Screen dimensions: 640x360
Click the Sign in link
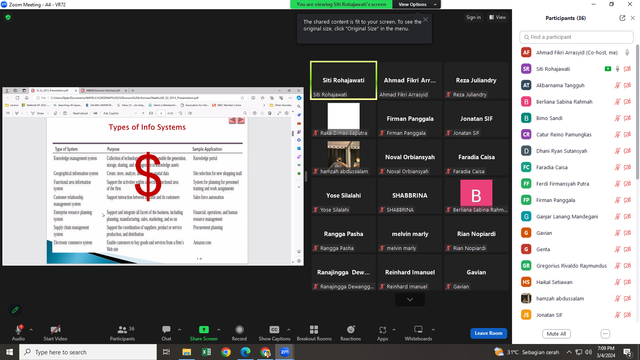(x=473, y=17)
